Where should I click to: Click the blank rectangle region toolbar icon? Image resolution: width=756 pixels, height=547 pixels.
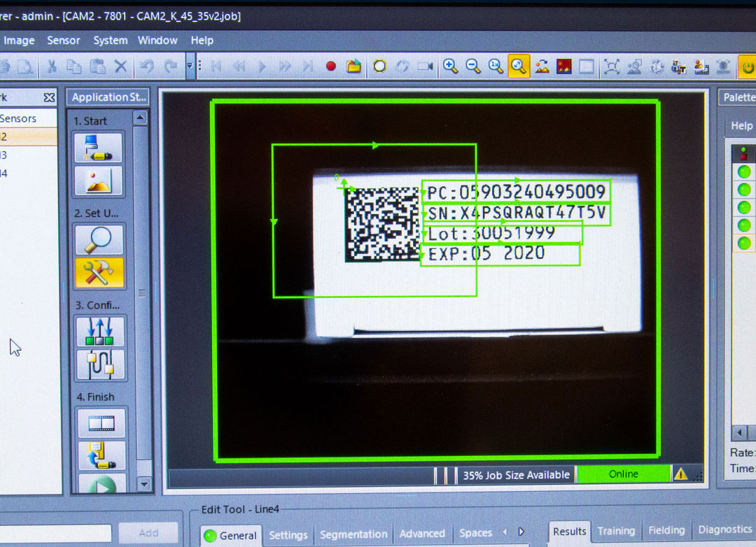pyautogui.click(x=587, y=66)
